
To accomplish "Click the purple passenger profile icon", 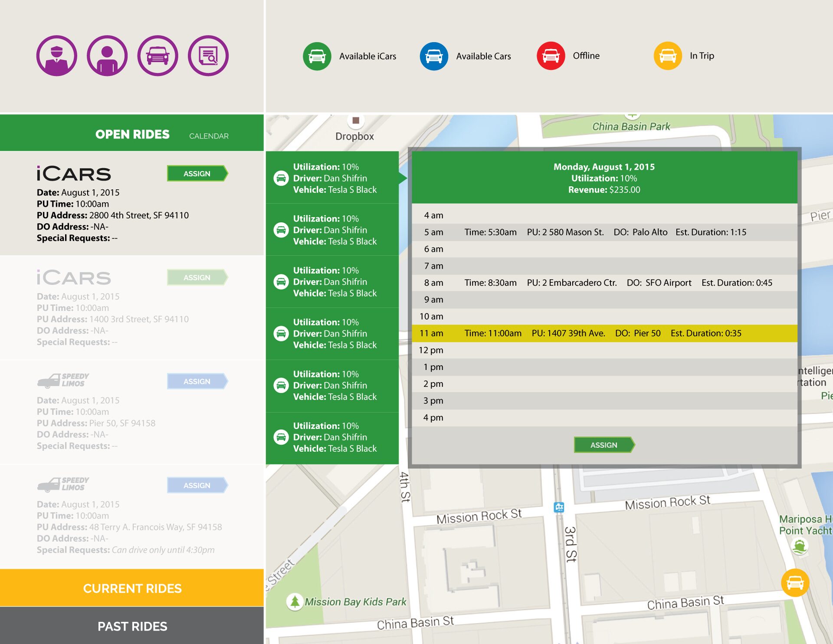I will (x=107, y=56).
